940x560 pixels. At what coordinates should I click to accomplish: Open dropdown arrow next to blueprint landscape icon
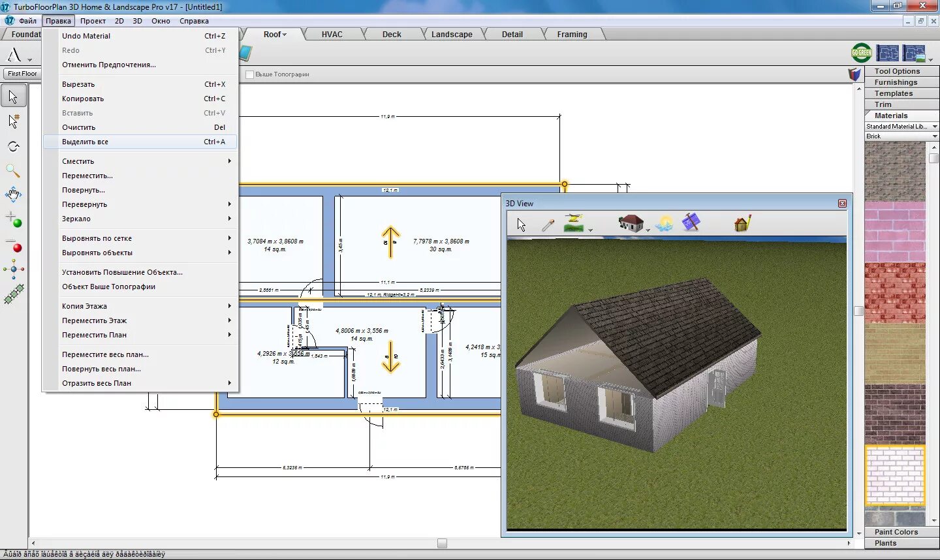[x=931, y=59]
